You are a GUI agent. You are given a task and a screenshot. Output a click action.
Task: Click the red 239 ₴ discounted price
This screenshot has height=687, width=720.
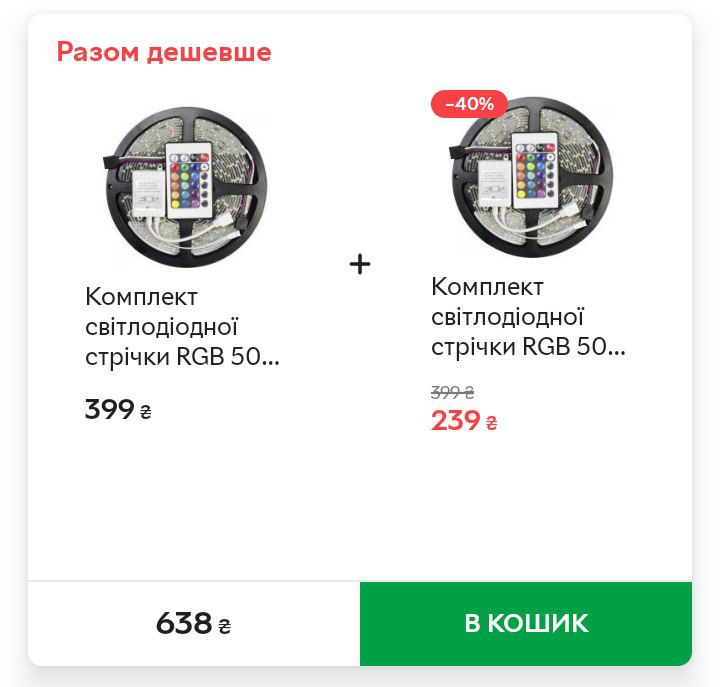click(x=464, y=421)
